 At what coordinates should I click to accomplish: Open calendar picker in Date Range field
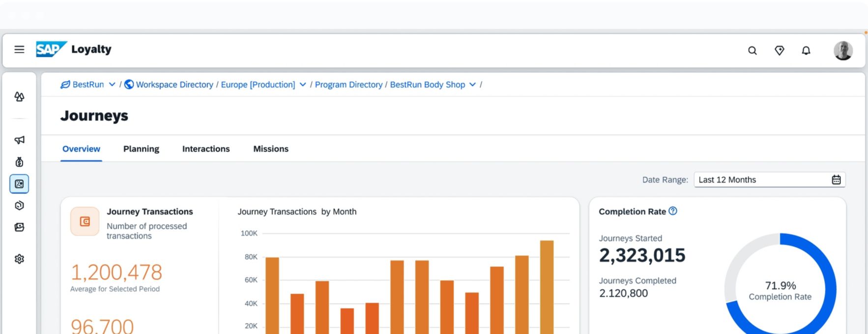(836, 180)
